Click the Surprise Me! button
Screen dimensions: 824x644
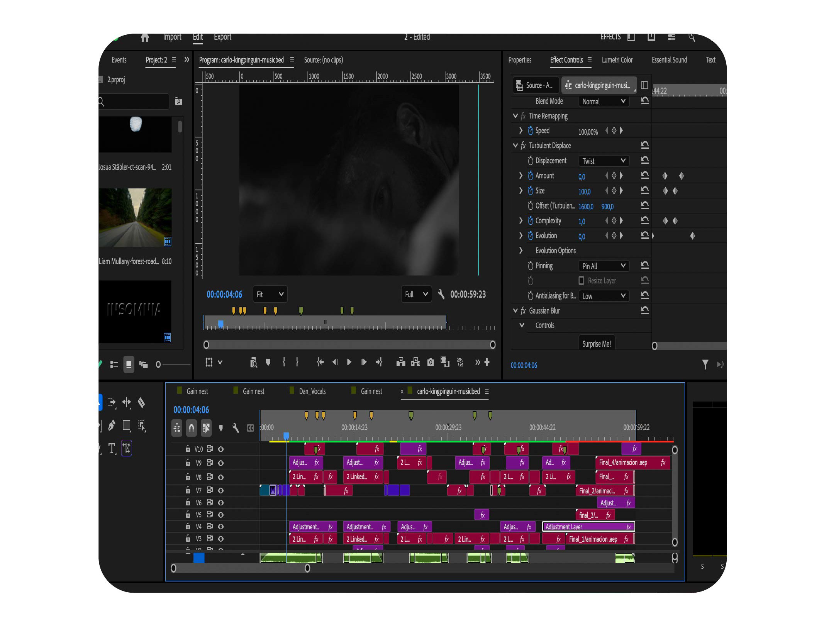tap(597, 343)
